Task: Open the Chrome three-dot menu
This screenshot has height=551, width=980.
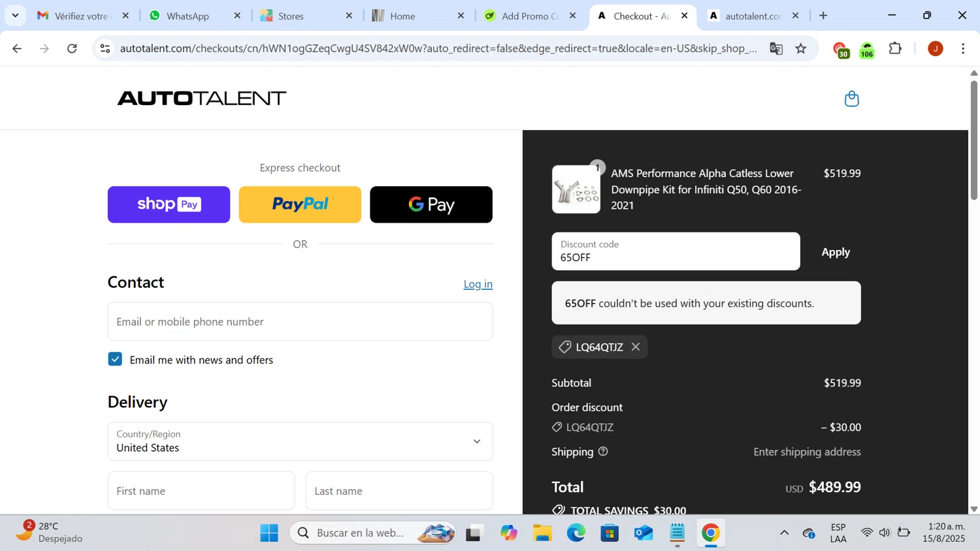Action: pyautogui.click(x=963, y=48)
